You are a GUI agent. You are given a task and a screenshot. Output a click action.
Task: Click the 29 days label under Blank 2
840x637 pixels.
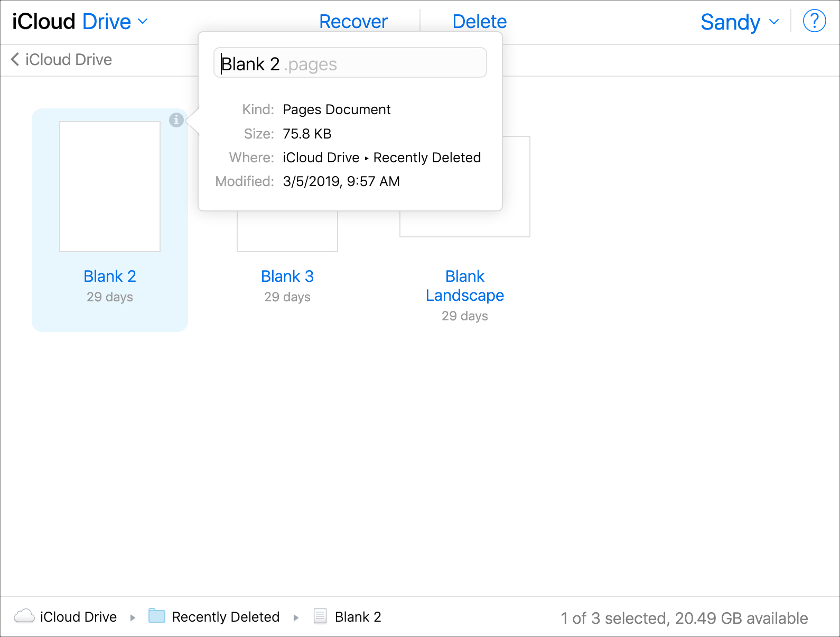pos(110,297)
